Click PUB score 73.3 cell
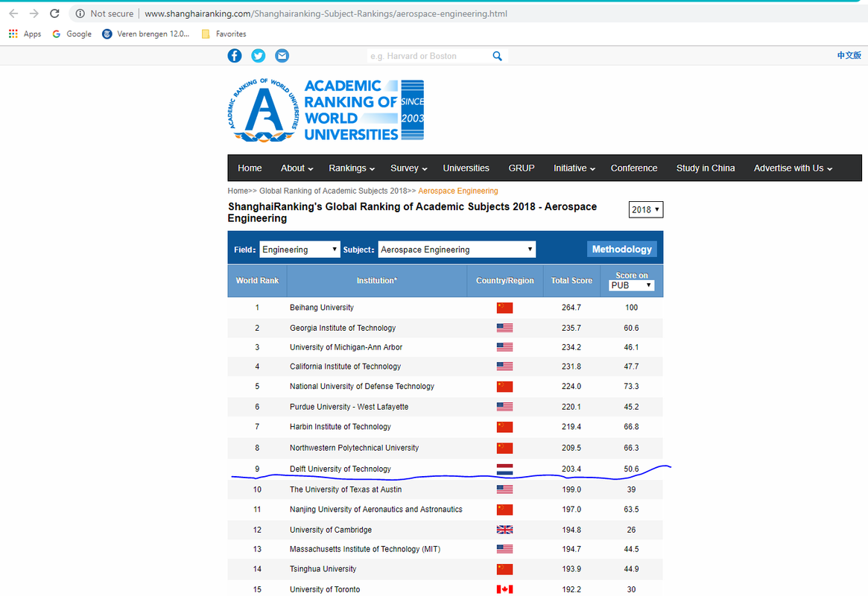The image size is (868, 596). (x=631, y=386)
